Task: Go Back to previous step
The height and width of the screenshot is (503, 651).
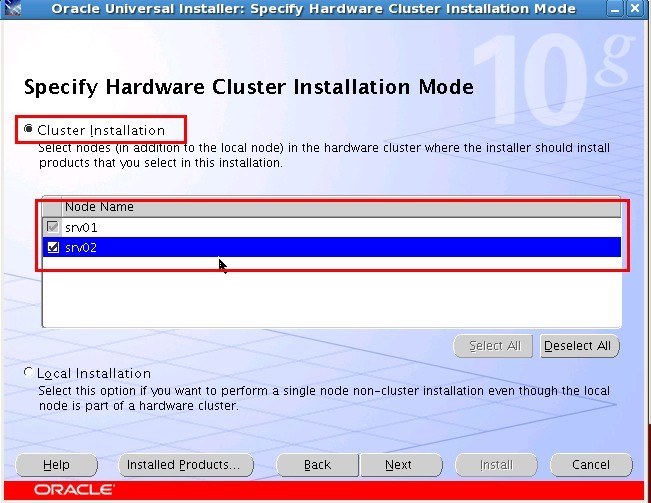Action: click(317, 465)
